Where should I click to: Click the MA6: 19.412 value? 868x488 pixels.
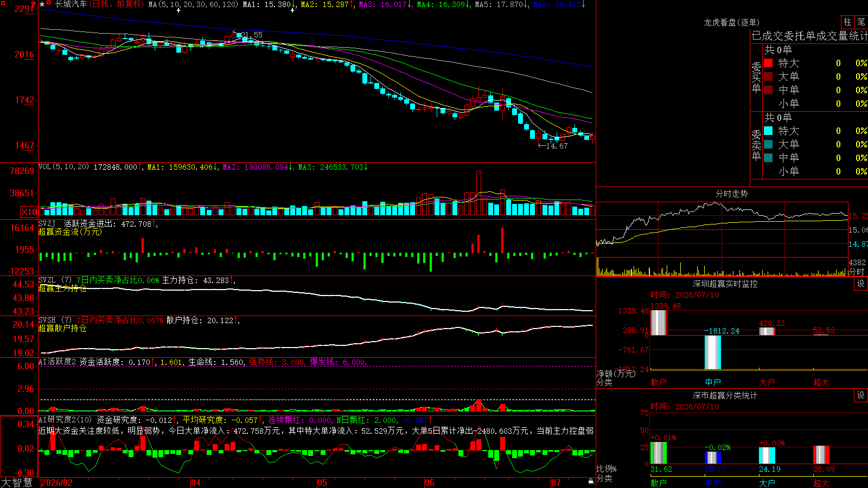point(559,4)
